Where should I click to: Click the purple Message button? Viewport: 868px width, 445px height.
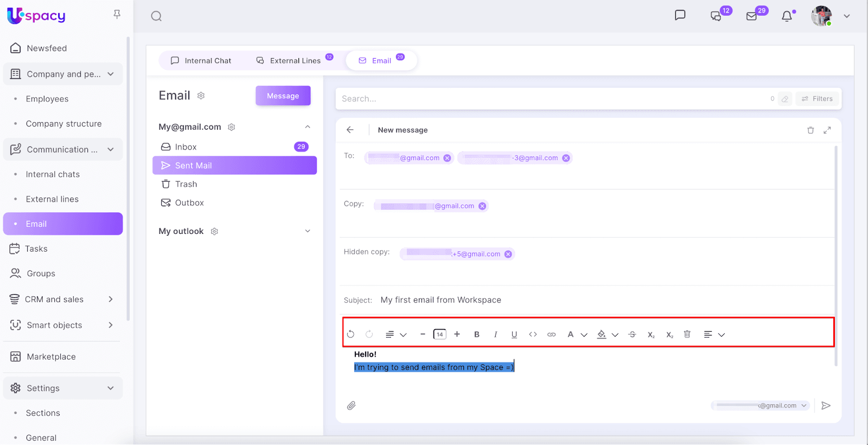pyautogui.click(x=283, y=96)
